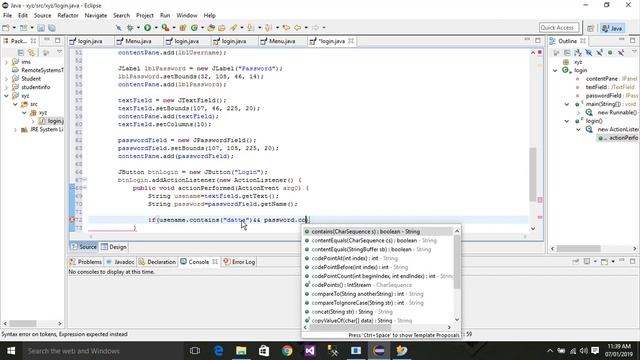Toggle Hide Non-Public Members in Outline toolbar
This screenshot has width=640, height=360.
[610, 53]
